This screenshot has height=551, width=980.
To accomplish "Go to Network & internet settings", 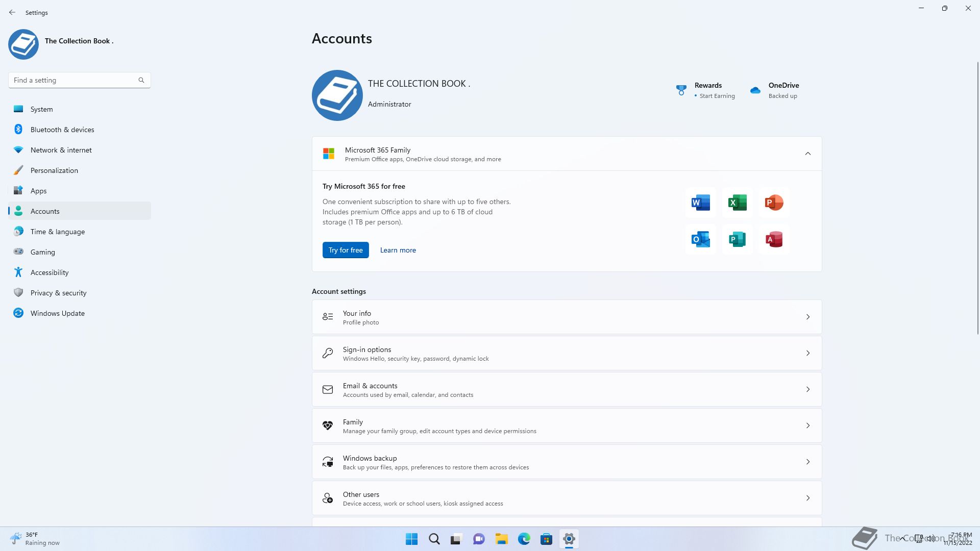I will point(80,150).
